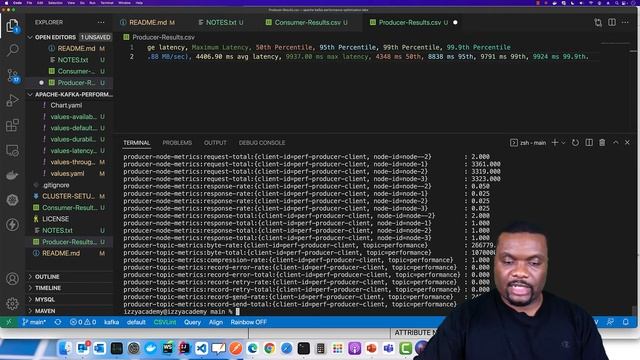640x360 pixels.
Task: Open the Accounts menu icon
Action: tap(12, 279)
